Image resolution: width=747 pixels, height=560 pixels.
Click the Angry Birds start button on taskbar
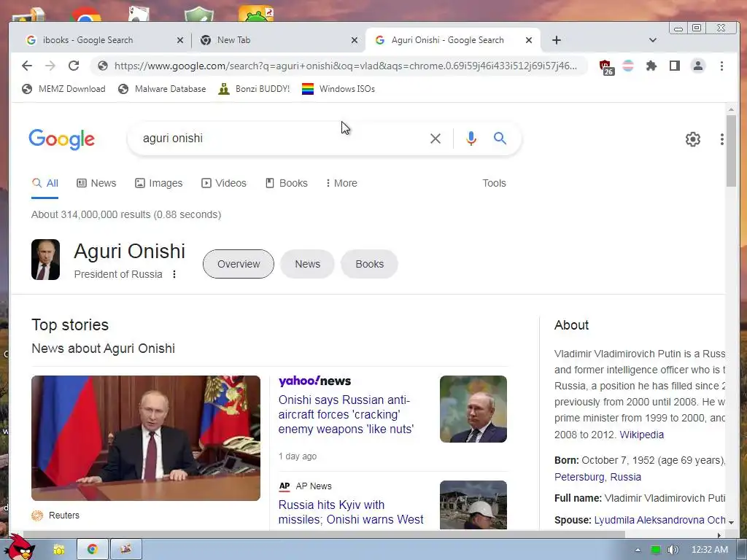(20, 548)
